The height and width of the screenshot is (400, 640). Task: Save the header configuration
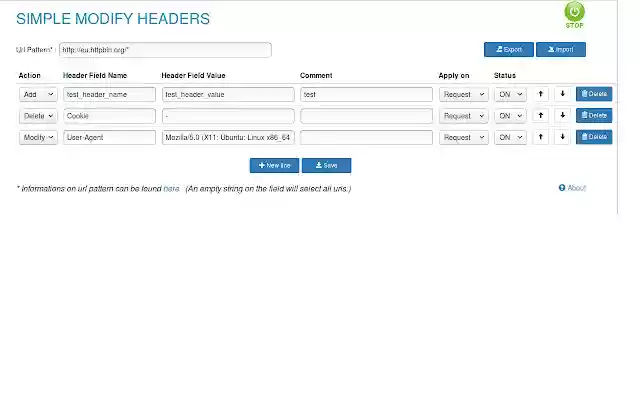point(326,165)
